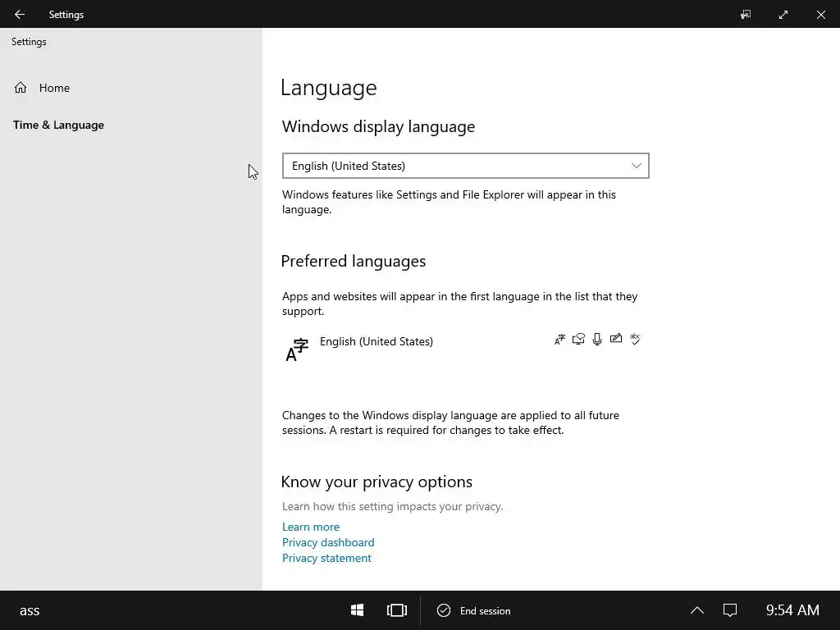840x630 pixels.
Task: Click the remote session toolbar icon in title bar
Action: tap(746, 15)
